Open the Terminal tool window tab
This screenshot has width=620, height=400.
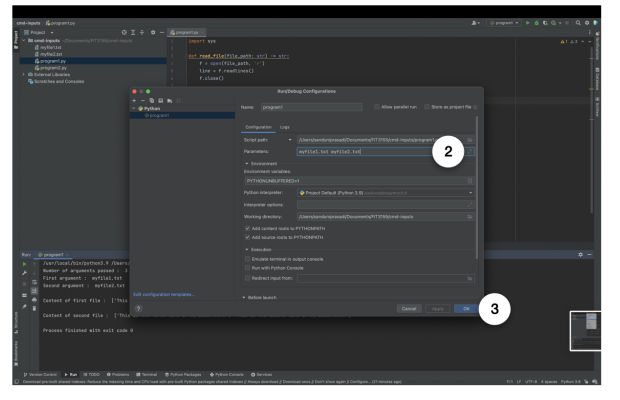147,375
